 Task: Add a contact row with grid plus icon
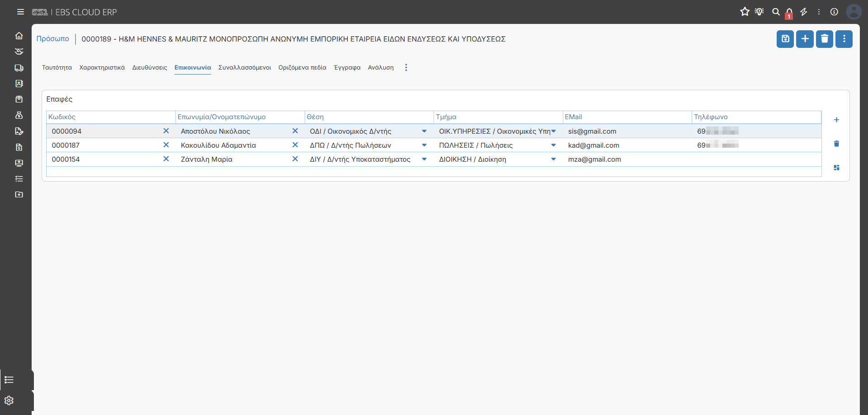(x=836, y=120)
